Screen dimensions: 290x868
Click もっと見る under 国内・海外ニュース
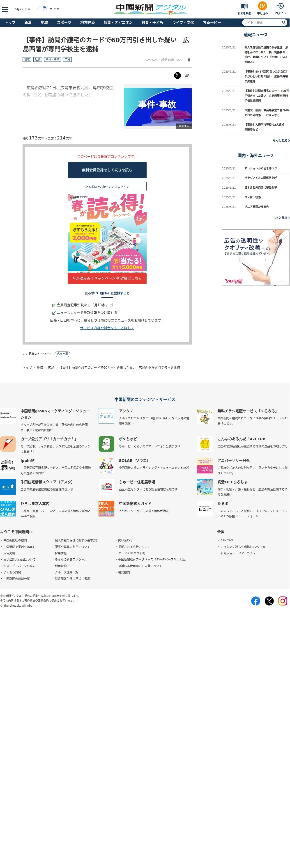pos(281,218)
